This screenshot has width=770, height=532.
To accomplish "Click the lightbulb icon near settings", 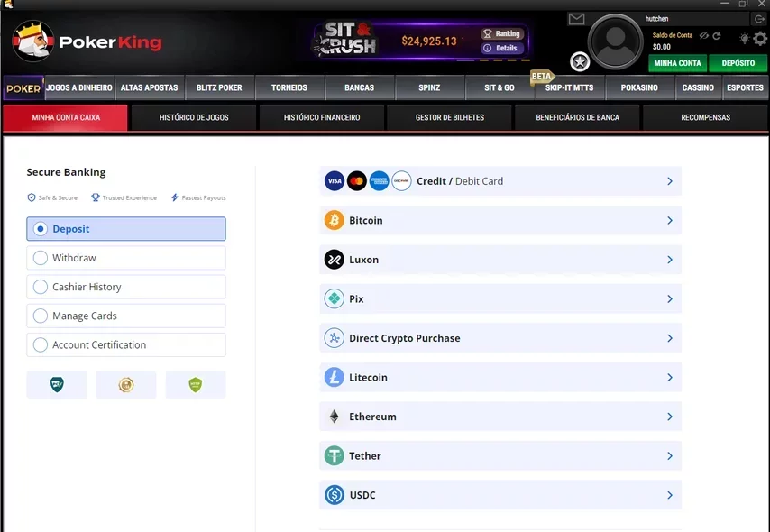I will [744, 39].
